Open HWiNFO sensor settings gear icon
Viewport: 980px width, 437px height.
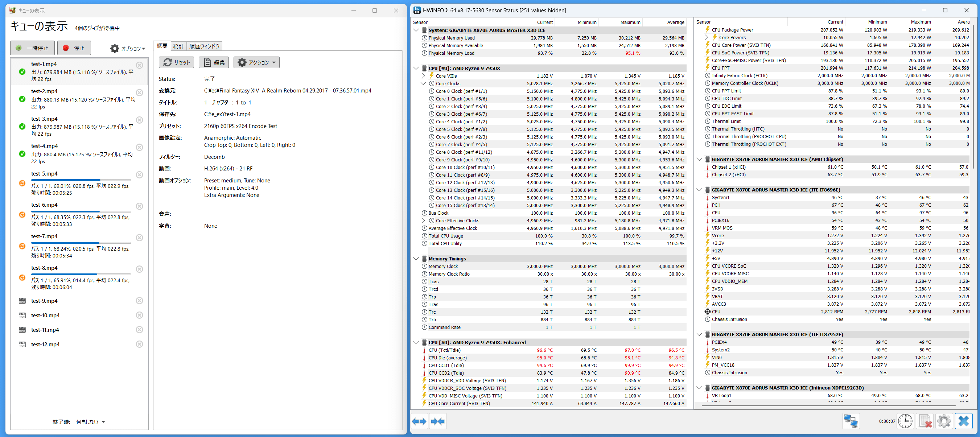944,421
